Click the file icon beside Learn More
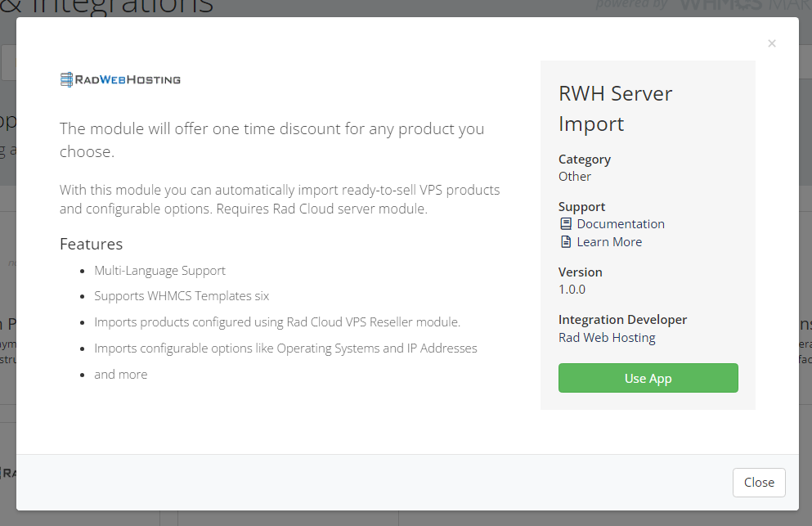The image size is (812, 526). coord(565,241)
